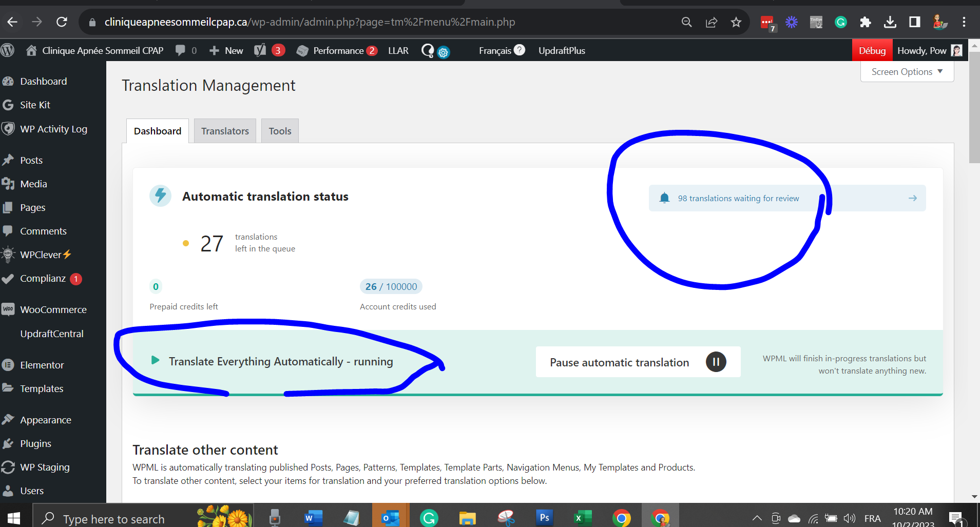Open the WordPress logo menu
Viewport: 980px width, 527px height.
(x=8, y=50)
